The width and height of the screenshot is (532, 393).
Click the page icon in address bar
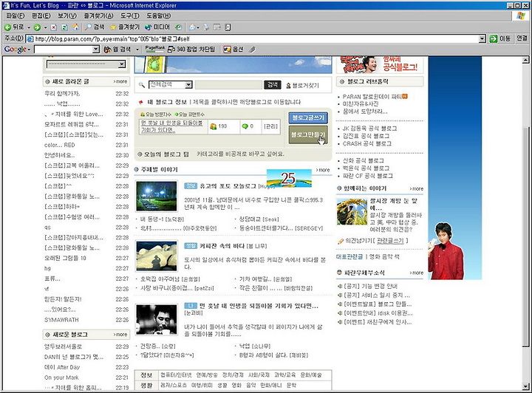pos(30,39)
